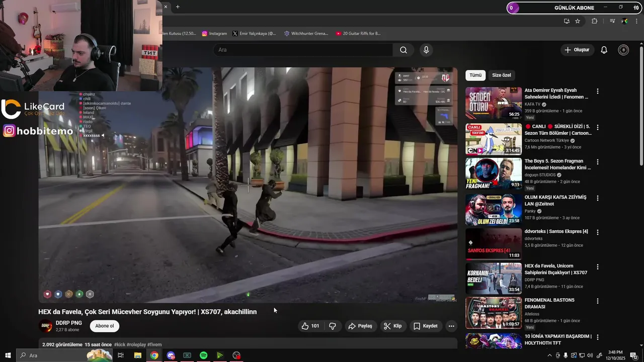Open options for HEX da Favela Unicorn video
The image size is (644, 362).
click(x=598, y=266)
